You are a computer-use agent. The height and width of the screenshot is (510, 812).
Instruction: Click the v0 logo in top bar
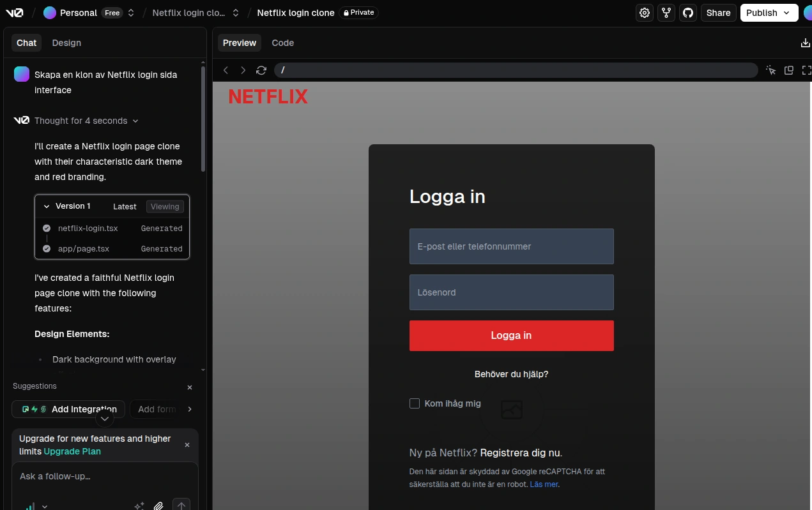(x=15, y=13)
